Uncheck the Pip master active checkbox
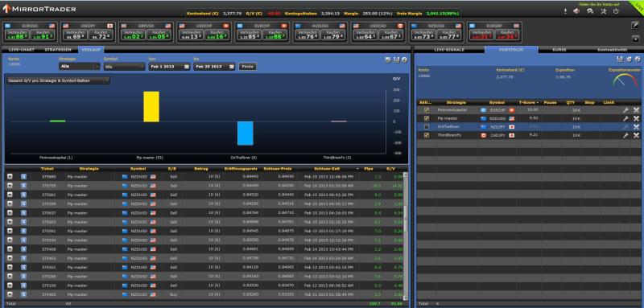The width and height of the screenshot is (644, 308). 427,118
